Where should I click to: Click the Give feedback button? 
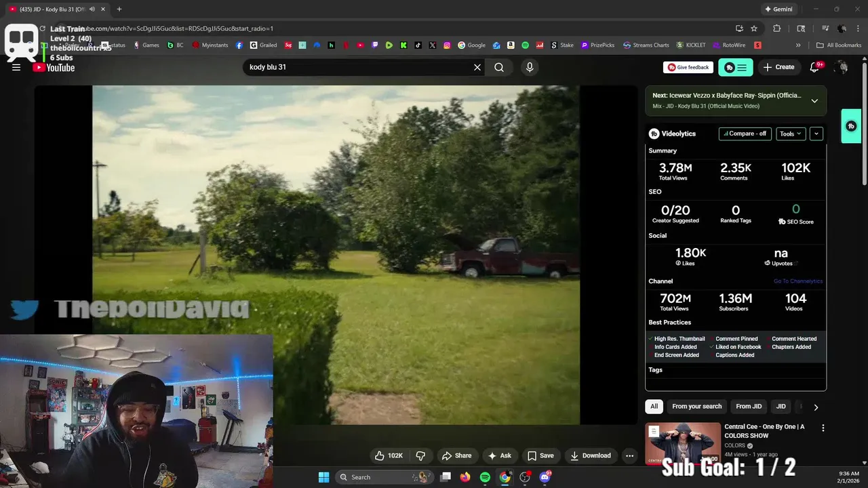tap(688, 67)
